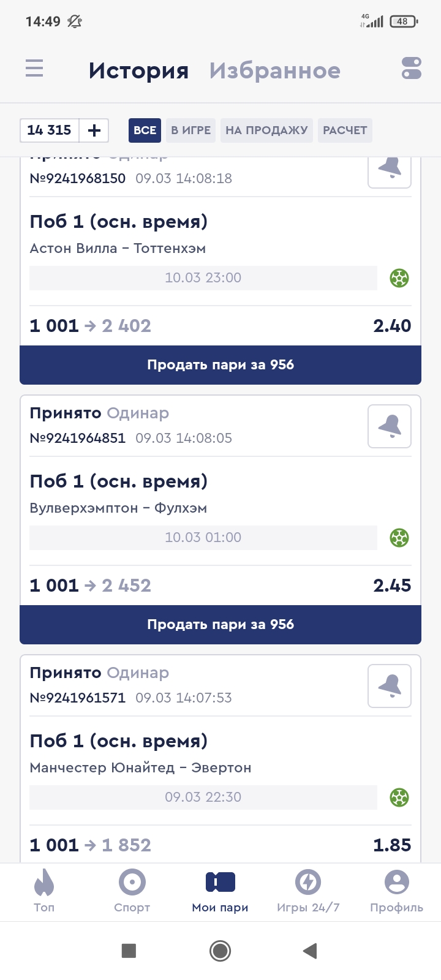Tap the plus icon to deposit

94,130
